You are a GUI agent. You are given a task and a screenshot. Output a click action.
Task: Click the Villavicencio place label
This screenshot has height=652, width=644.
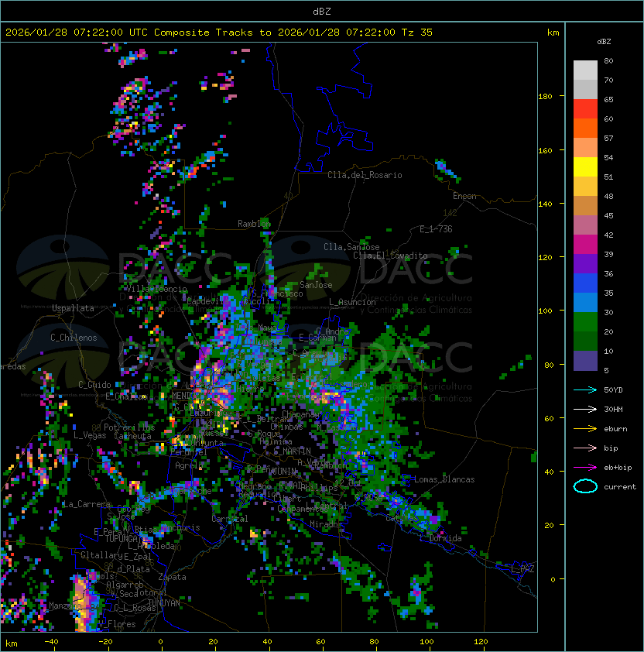point(156,289)
